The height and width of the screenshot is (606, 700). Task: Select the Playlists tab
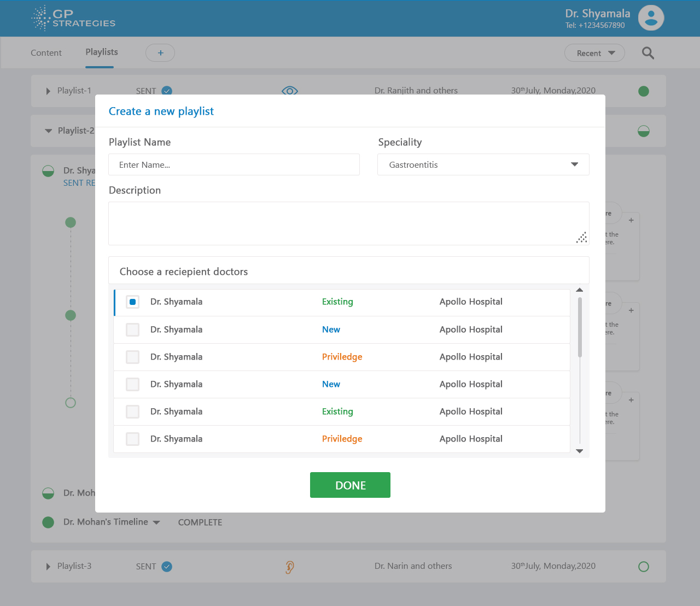[101, 52]
